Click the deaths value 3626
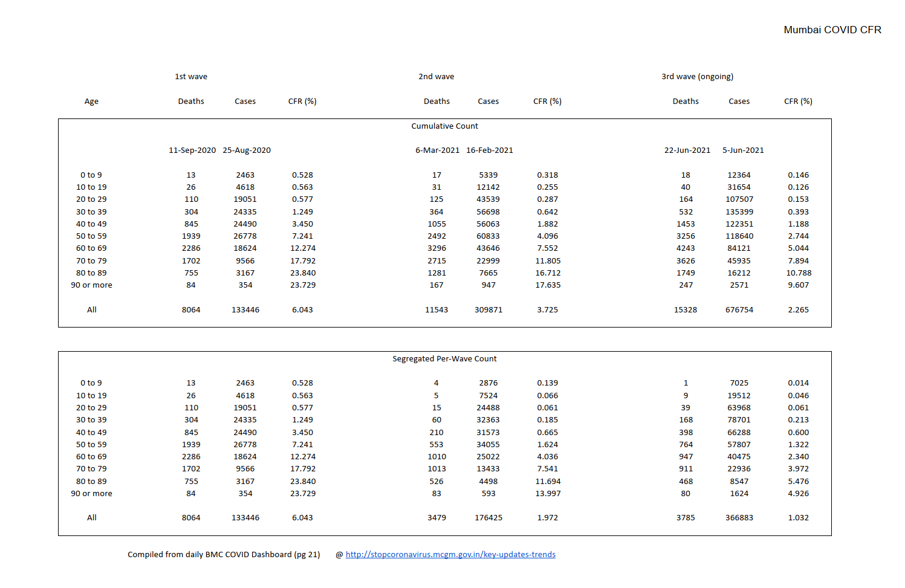The width and height of the screenshot is (905, 588). (686, 261)
